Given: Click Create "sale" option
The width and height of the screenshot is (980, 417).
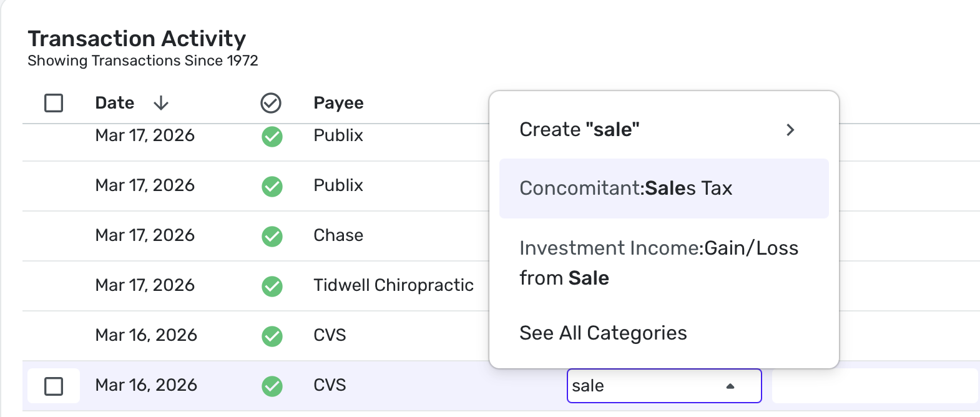Looking at the screenshot, I should [x=579, y=130].
